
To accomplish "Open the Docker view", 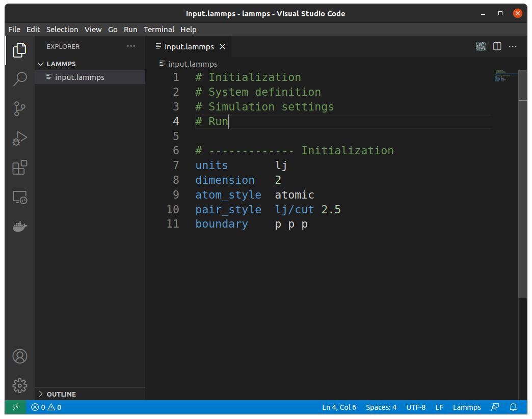I will tap(20, 226).
